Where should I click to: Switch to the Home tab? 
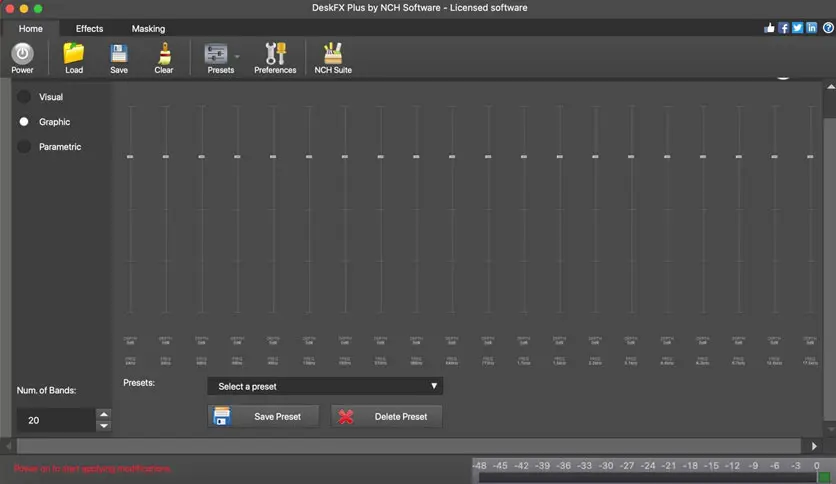30,29
